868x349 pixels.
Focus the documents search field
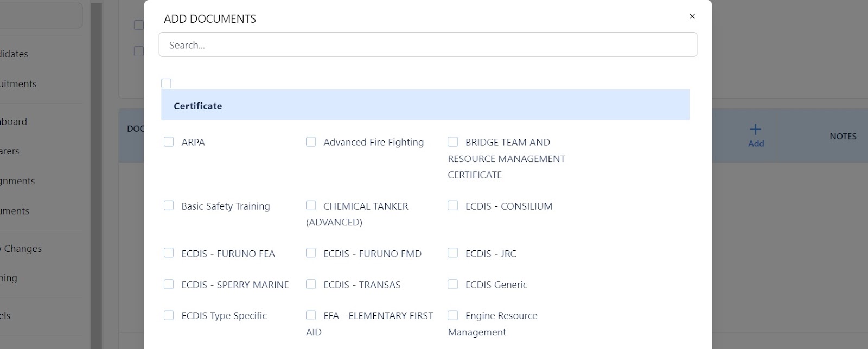[x=427, y=45]
